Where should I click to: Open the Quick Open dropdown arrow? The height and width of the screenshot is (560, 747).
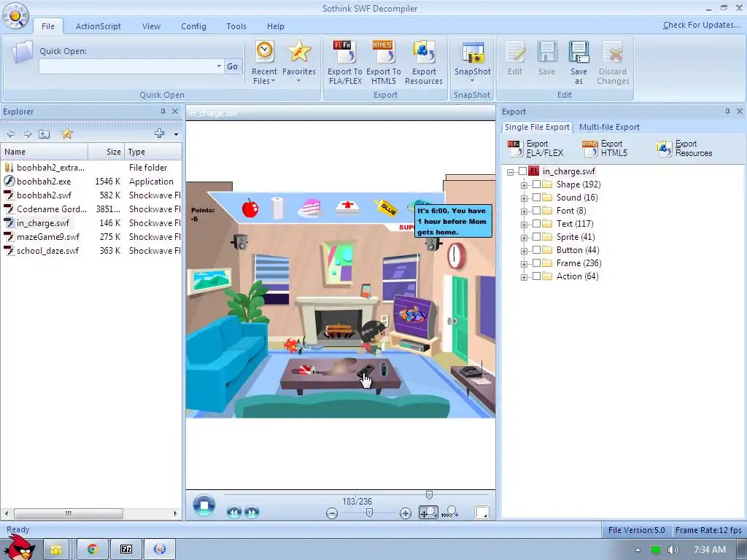pos(219,66)
